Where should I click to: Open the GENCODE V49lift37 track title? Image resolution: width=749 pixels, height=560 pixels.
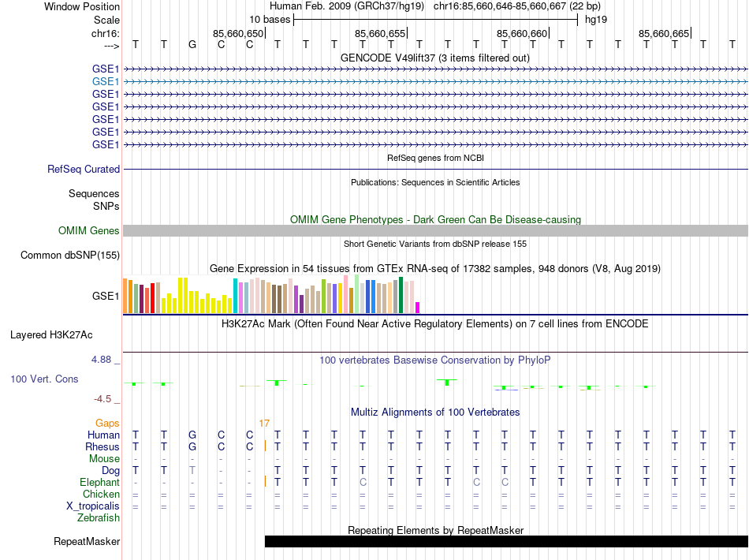pos(434,58)
